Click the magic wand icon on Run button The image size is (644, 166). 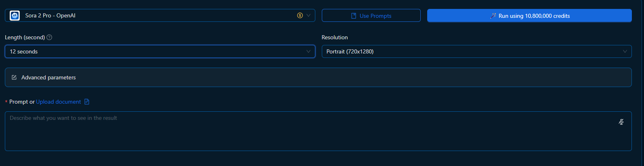point(493,16)
